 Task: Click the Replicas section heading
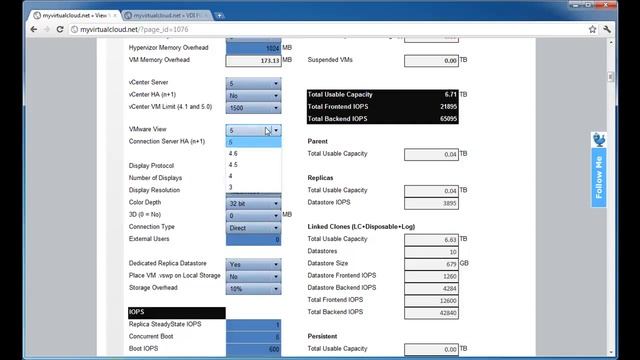pyautogui.click(x=320, y=178)
